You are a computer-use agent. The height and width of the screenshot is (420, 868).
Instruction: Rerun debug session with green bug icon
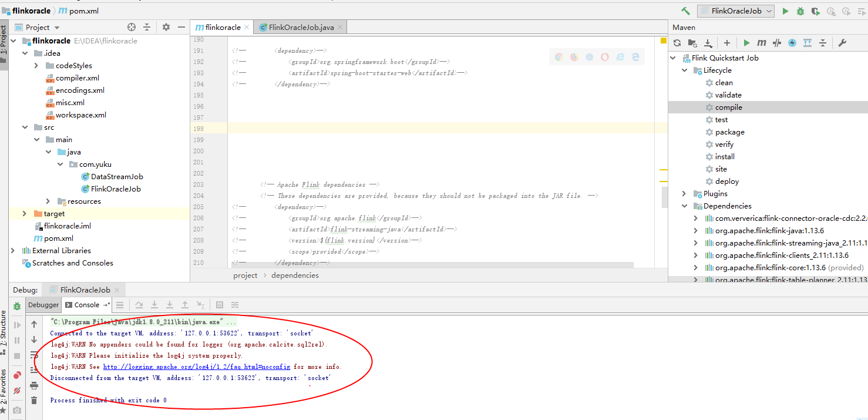17,306
